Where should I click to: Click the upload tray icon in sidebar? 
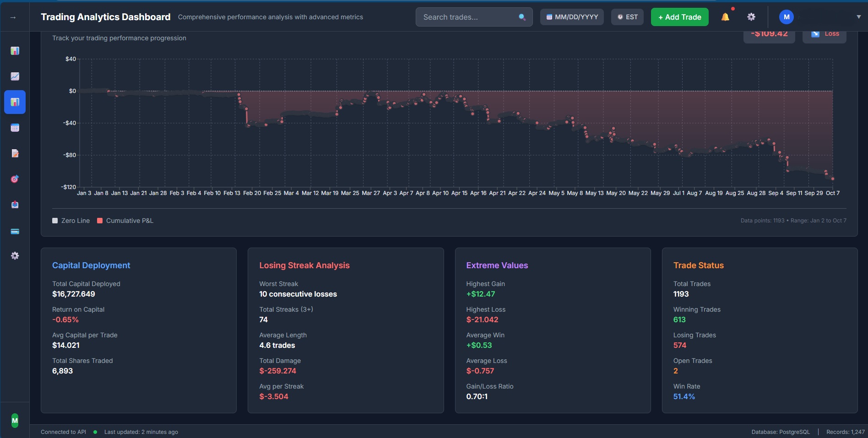pyautogui.click(x=15, y=205)
